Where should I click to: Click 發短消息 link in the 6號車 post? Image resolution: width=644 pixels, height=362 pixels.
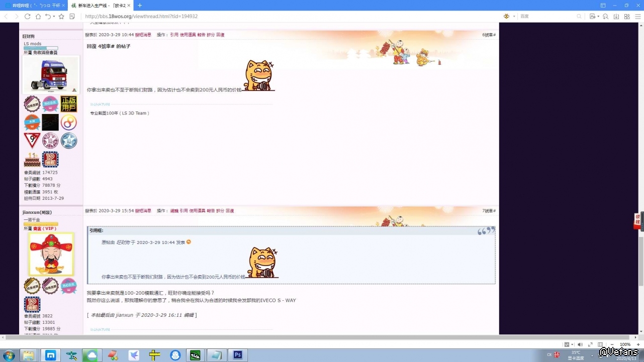[x=143, y=35]
